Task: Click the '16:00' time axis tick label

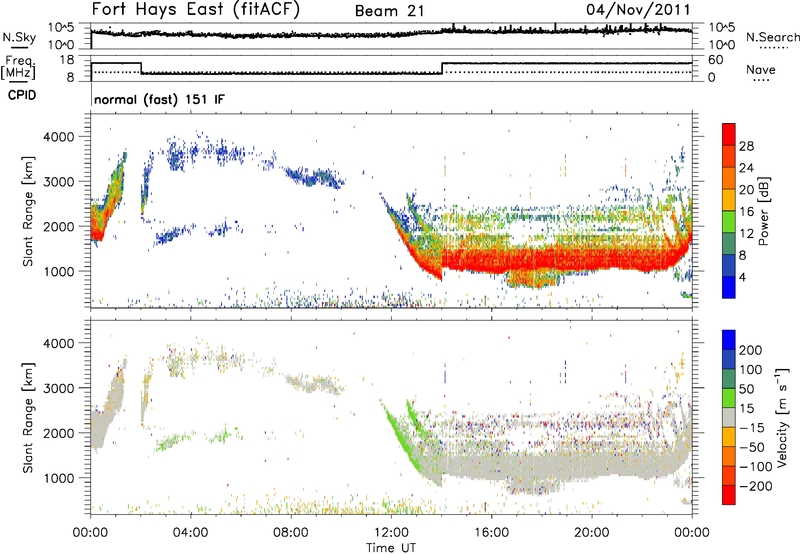Action: click(x=491, y=533)
